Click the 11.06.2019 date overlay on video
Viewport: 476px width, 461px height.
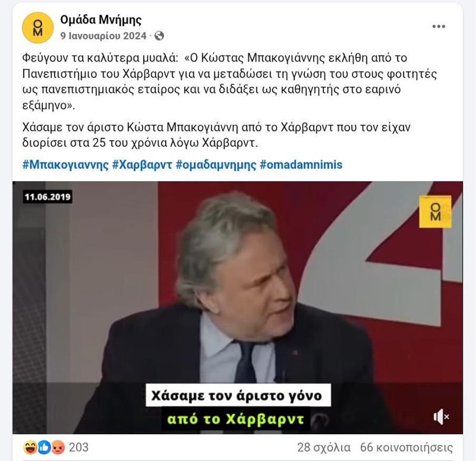pyautogui.click(x=48, y=197)
